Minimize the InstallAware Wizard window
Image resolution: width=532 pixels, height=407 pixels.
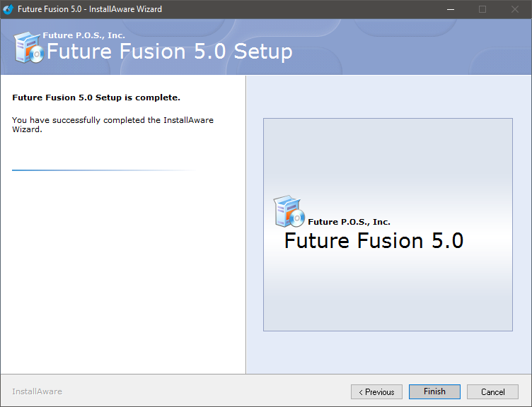(x=451, y=9)
